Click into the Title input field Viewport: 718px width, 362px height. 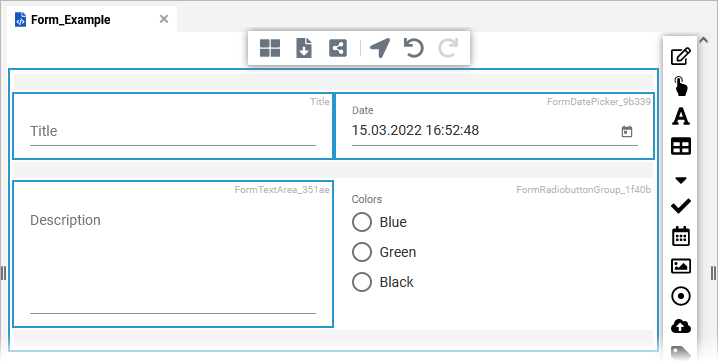(173, 132)
